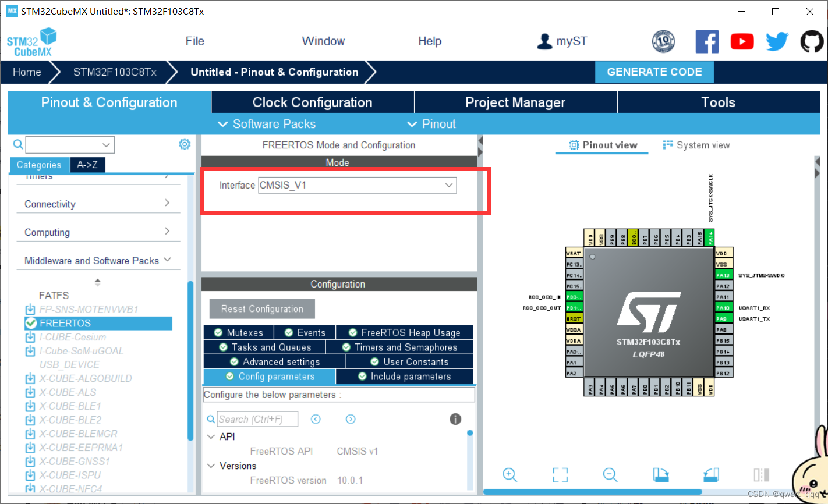Collapse the API parameter group
This screenshot has height=504, width=828.
click(211, 436)
